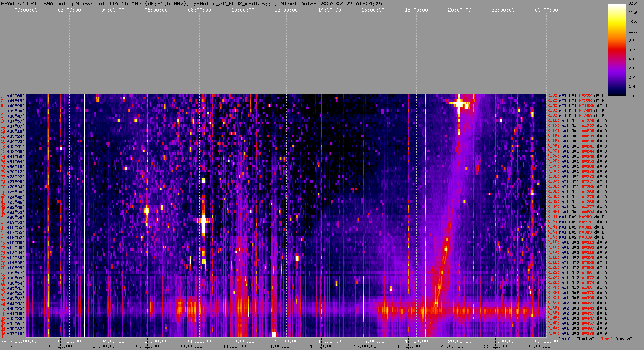This screenshot has height=350, width=644.
Task: Click the '^min^' legend label
Action: coord(565,338)
